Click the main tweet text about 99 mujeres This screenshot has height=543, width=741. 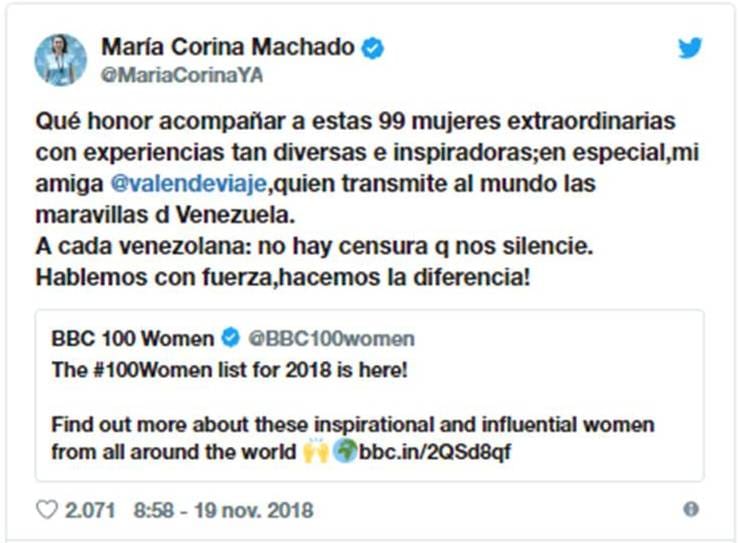click(x=367, y=199)
